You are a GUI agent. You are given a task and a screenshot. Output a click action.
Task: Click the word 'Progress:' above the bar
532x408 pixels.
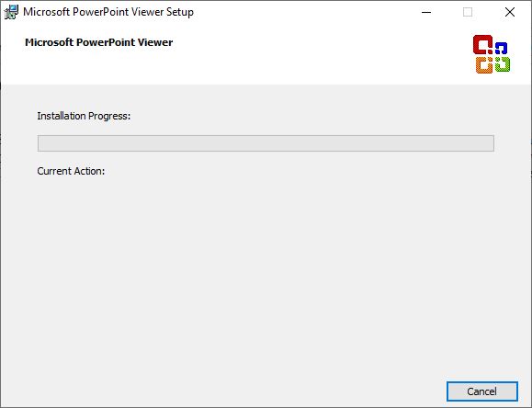point(109,116)
